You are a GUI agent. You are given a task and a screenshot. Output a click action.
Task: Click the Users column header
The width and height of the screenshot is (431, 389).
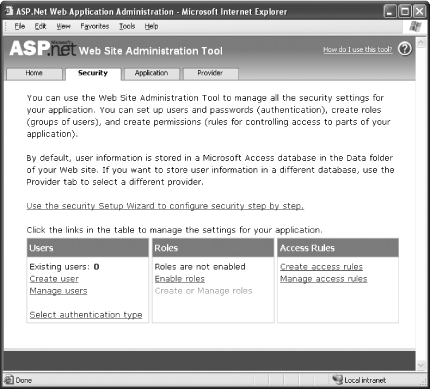pos(88,248)
